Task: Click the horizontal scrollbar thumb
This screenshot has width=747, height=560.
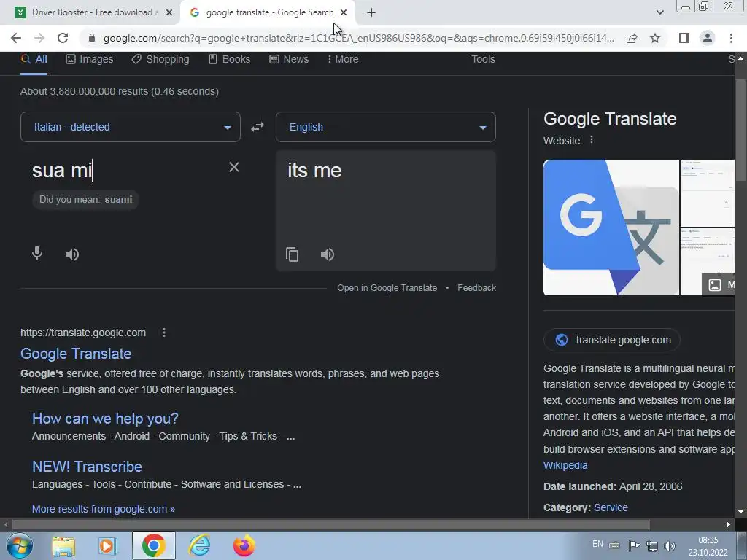Action: coord(330,525)
